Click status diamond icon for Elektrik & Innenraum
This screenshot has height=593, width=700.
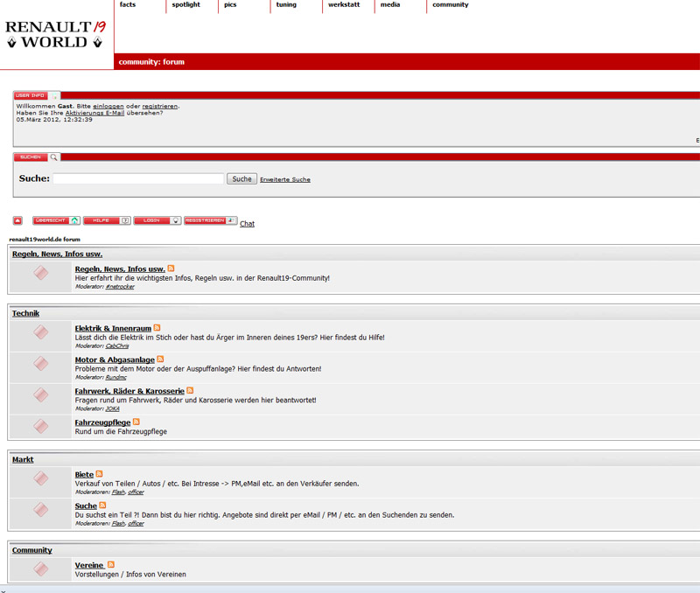point(40,332)
